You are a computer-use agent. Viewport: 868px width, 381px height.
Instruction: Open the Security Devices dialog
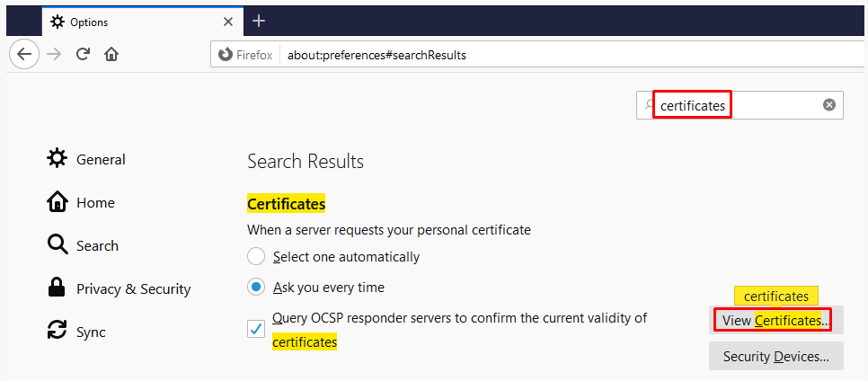click(775, 357)
